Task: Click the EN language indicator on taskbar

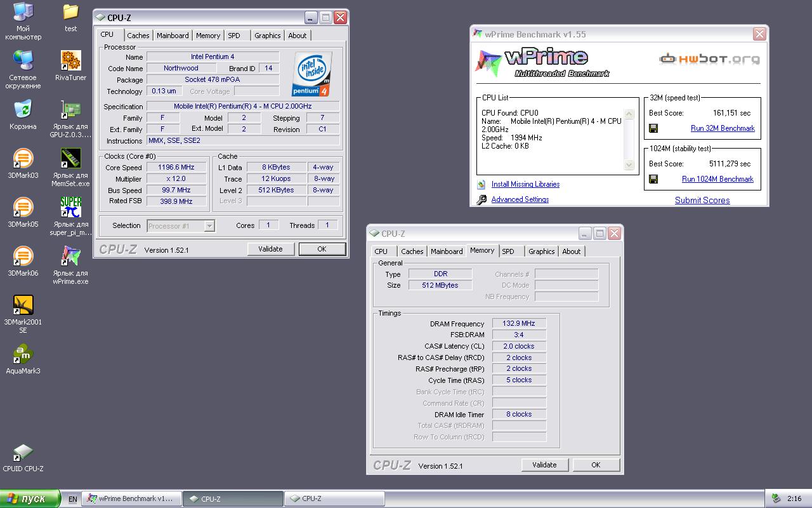Action: [x=73, y=499]
